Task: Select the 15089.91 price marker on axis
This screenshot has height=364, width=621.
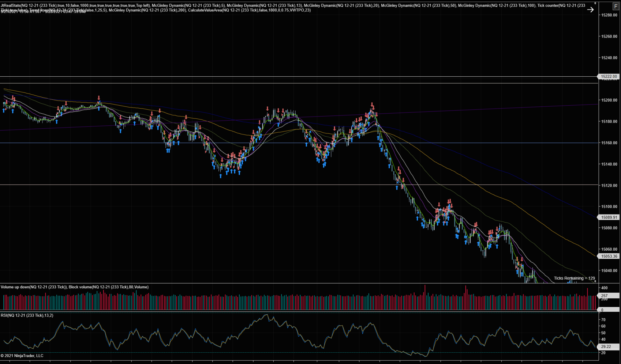Action: tap(609, 217)
